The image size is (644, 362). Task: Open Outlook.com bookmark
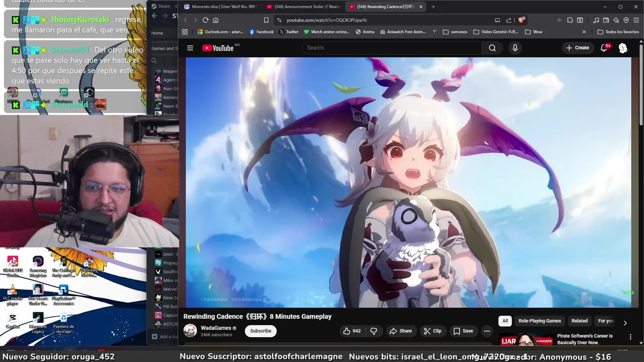pyautogui.click(x=220, y=32)
